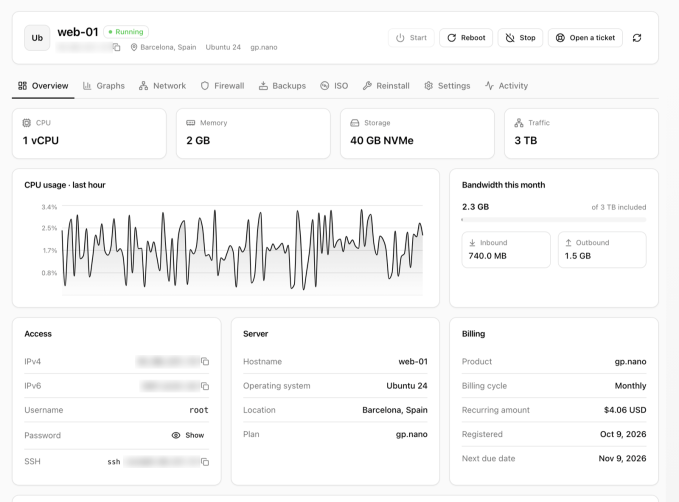Click the bandwidth usage progress bar

pyautogui.click(x=554, y=220)
